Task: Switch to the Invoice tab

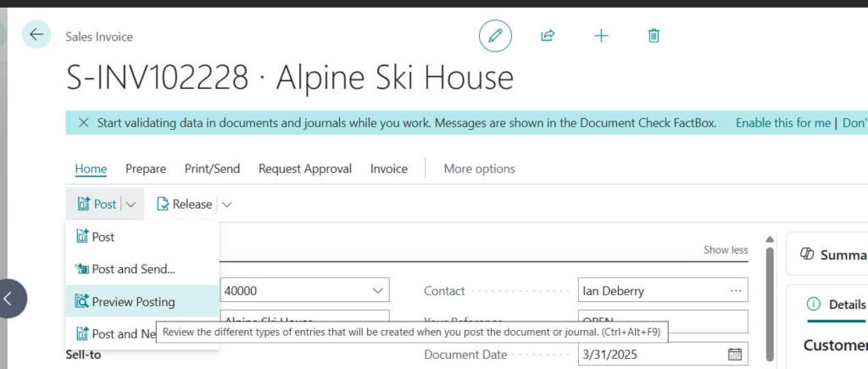Action: (388, 169)
